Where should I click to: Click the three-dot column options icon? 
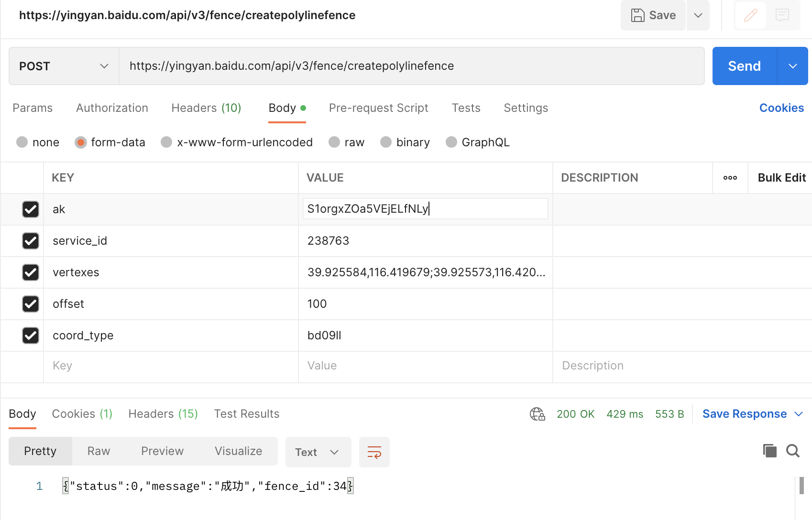pos(730,178)
